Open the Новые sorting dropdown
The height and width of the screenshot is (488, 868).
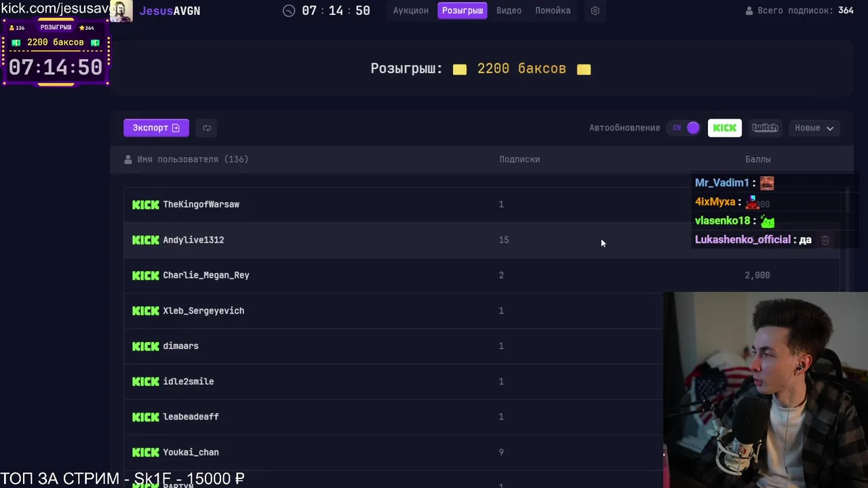pos(814,128)
